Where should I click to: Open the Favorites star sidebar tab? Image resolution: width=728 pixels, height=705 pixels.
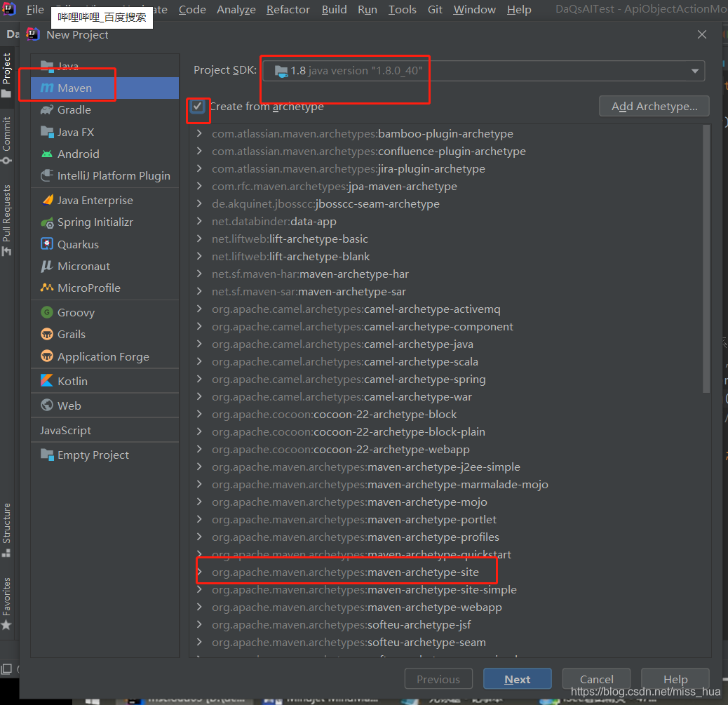click(6, 603)
